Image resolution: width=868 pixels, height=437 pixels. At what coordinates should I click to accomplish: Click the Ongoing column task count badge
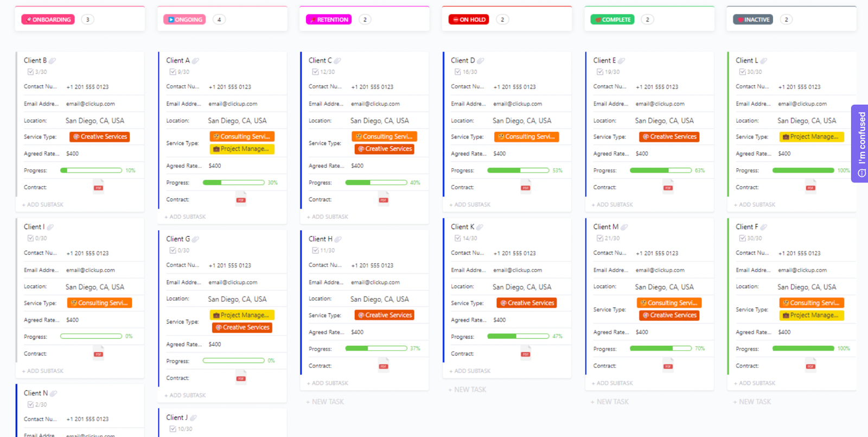point(219,20)
